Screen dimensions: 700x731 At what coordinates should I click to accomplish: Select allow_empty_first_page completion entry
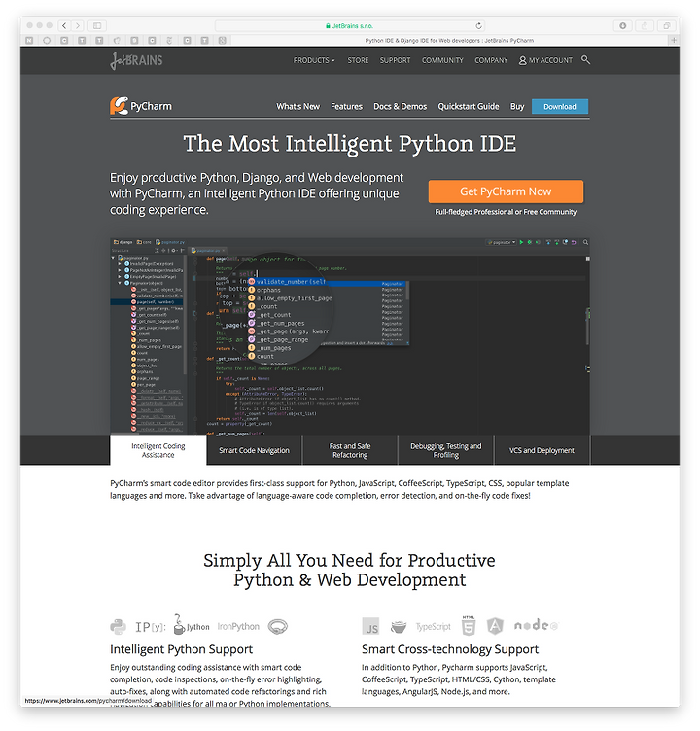pos(295,298)
